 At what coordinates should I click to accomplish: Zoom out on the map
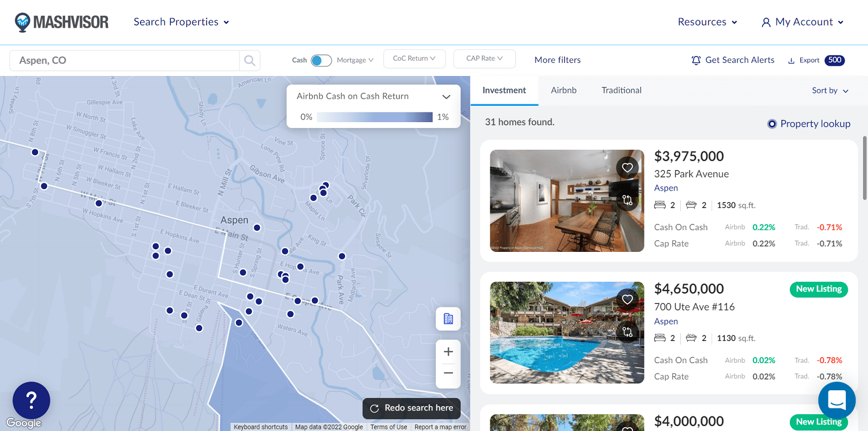tap(448, 373)
